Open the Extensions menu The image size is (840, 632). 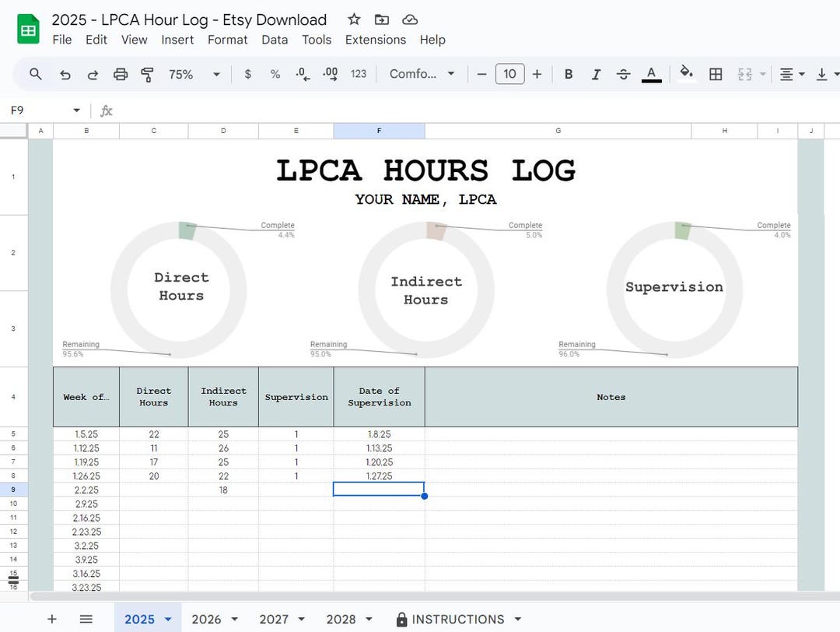tap(376, 40)
